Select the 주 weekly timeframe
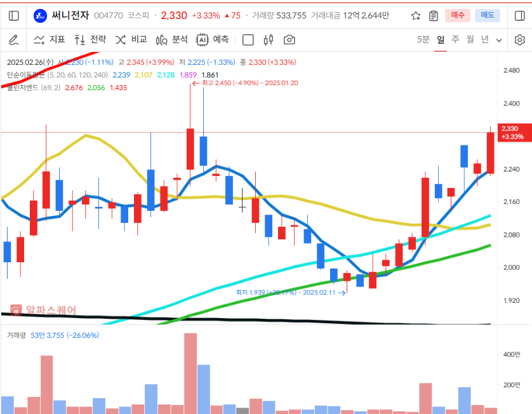 pyautogui.click(x=455, y=40)
